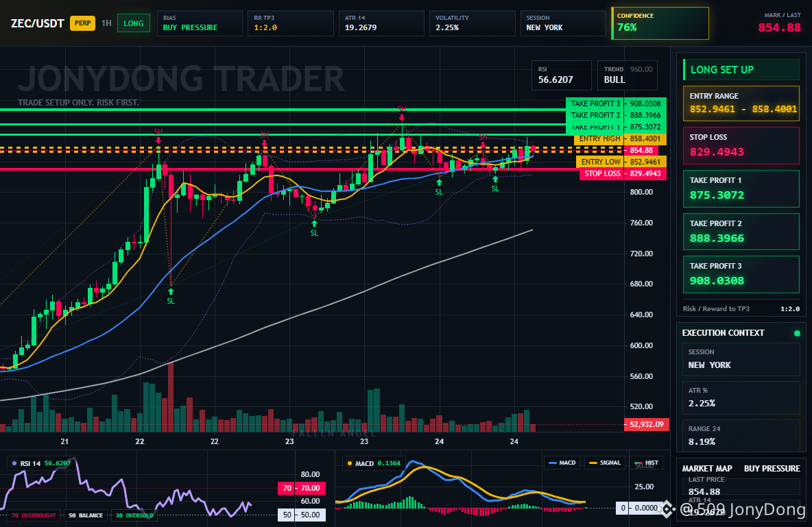Click the Entry Low chart label
Image resolution: width=812 pixels, height=527 pixels.
point(599,162)
